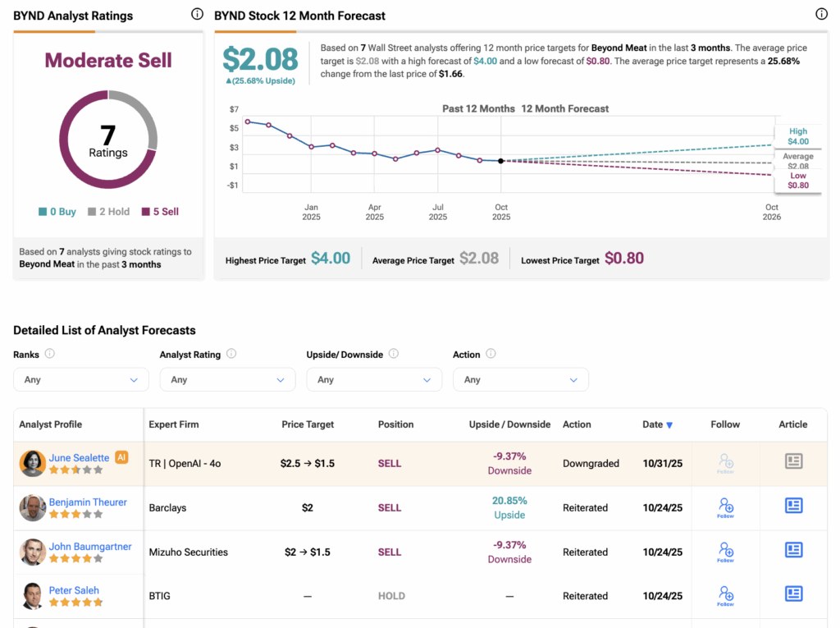Image resolution: width=840 pixels, height=628 pixels.
Task: Click the Ranks info icon
Action: click(x=50, y=354)
